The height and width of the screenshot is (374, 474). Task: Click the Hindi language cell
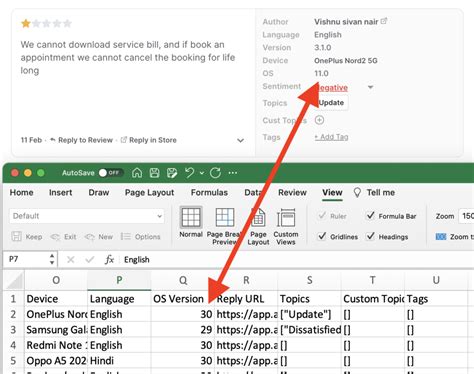point(119,361)
